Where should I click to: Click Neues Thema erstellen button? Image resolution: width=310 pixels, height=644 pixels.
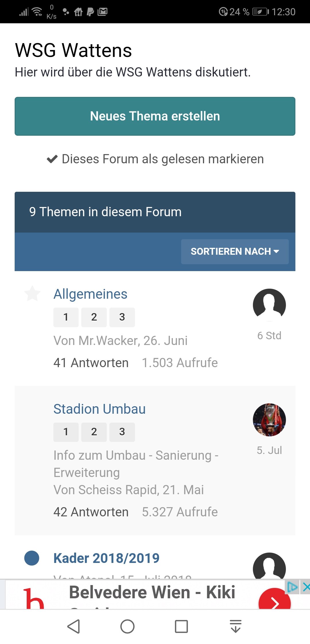point(155,116)
